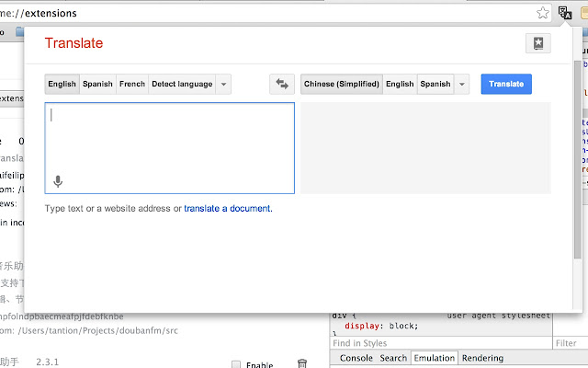Focus the Filter field in DevTools
Viewport: 588px width, 368px height.
pos(570,343)
